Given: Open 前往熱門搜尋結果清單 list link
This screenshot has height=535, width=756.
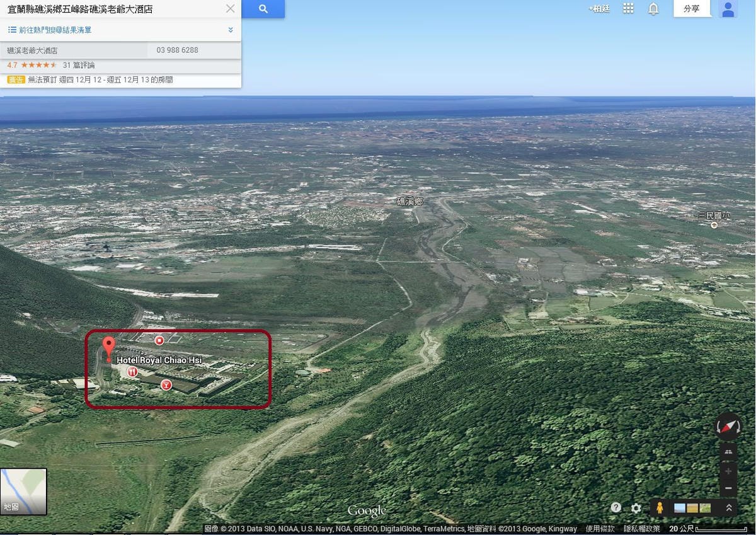Looking at the screenshot, I should pyautogui.click(x=55, y=30).
